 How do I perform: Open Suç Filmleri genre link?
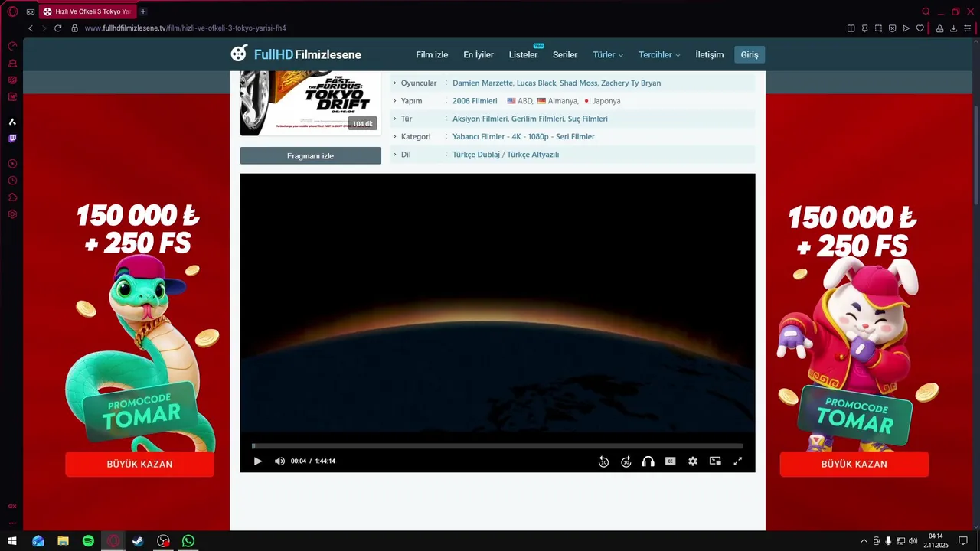[588, 119]
